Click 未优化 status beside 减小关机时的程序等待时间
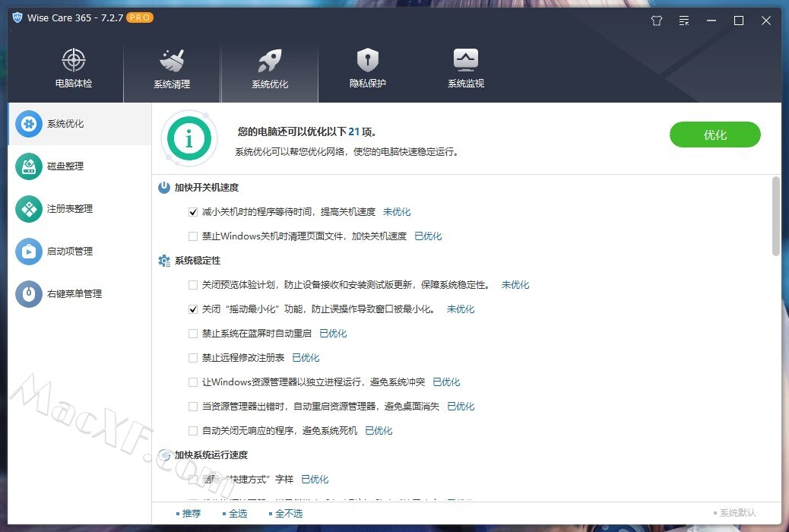This screenshot has width=789, height=532. [x=397, y=212]
